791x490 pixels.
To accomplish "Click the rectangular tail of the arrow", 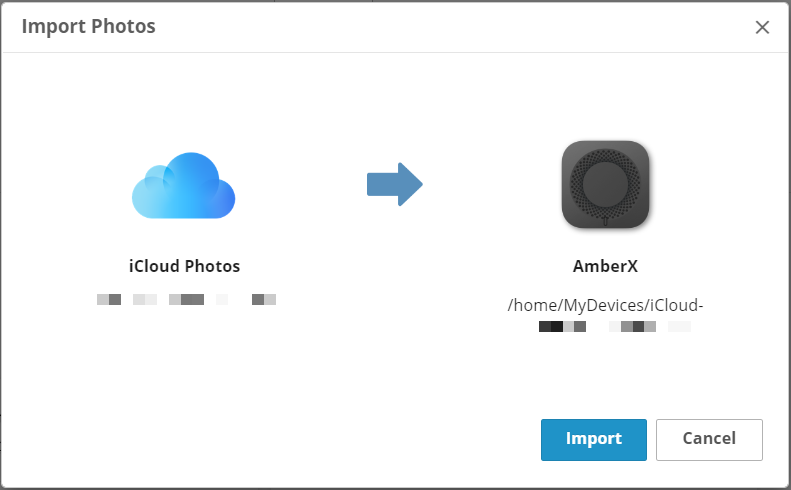I will tap(382, 184).
